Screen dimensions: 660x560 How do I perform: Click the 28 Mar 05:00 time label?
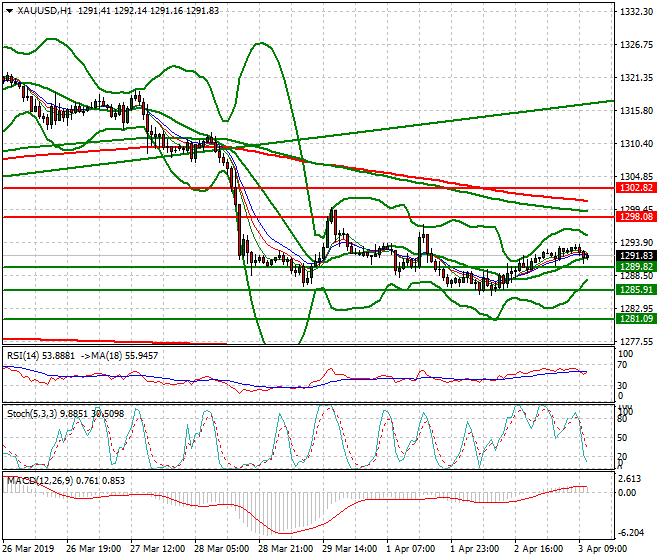tap(221, 549)
